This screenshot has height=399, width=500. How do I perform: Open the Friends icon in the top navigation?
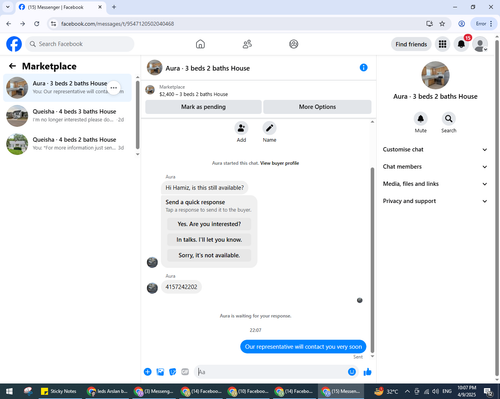pyautogui.click(x=247, y=44)
